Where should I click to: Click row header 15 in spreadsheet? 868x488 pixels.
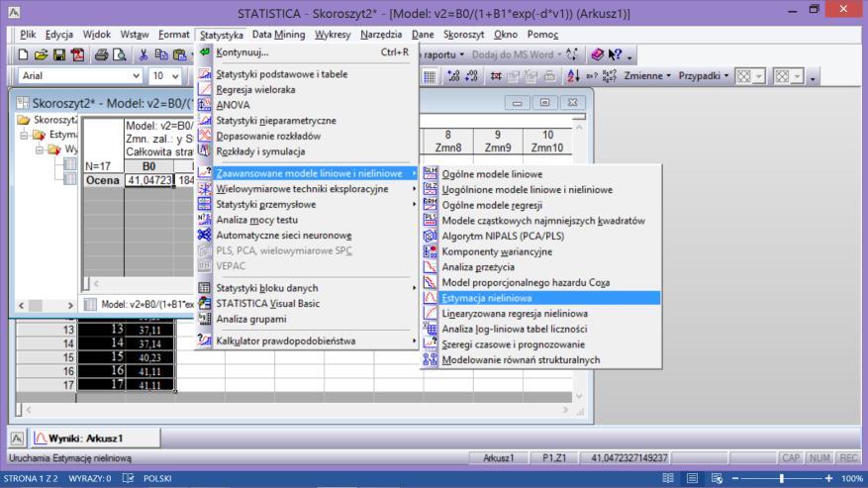click(x=46, y=357)
